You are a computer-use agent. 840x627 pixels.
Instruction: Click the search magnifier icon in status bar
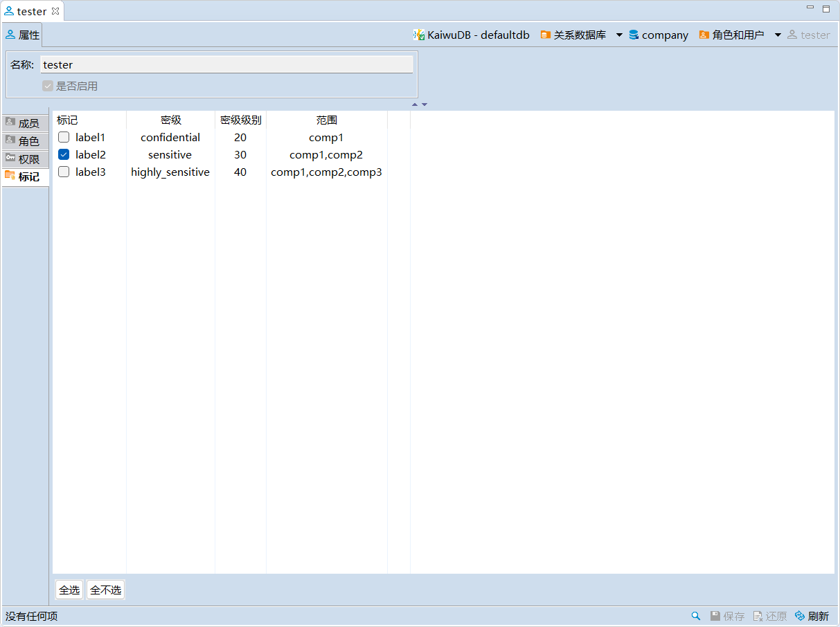696,616
